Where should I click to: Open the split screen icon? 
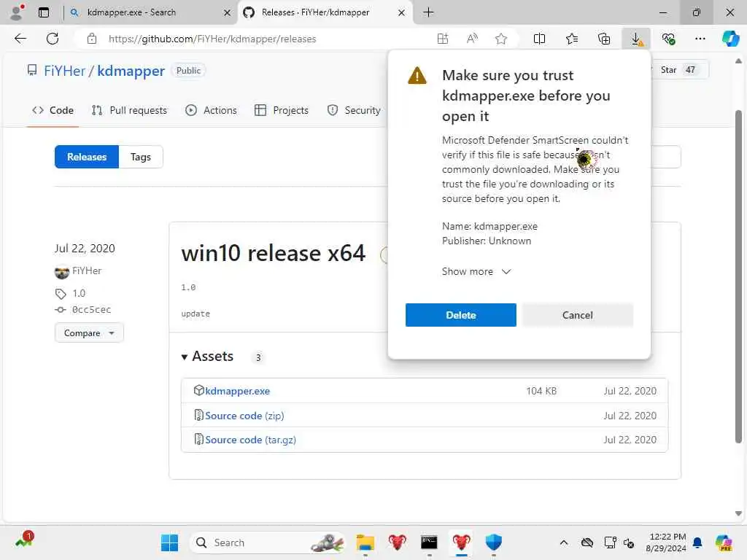pos(539,39)
